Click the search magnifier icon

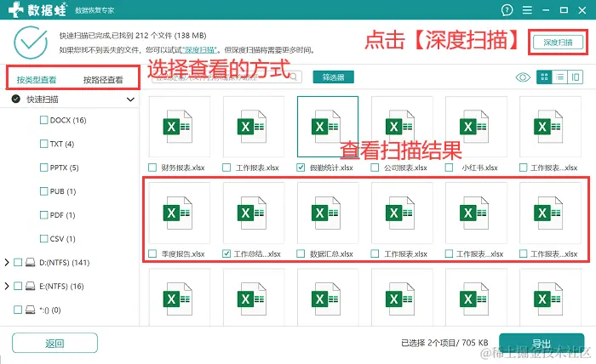click(x=294, y=77)
